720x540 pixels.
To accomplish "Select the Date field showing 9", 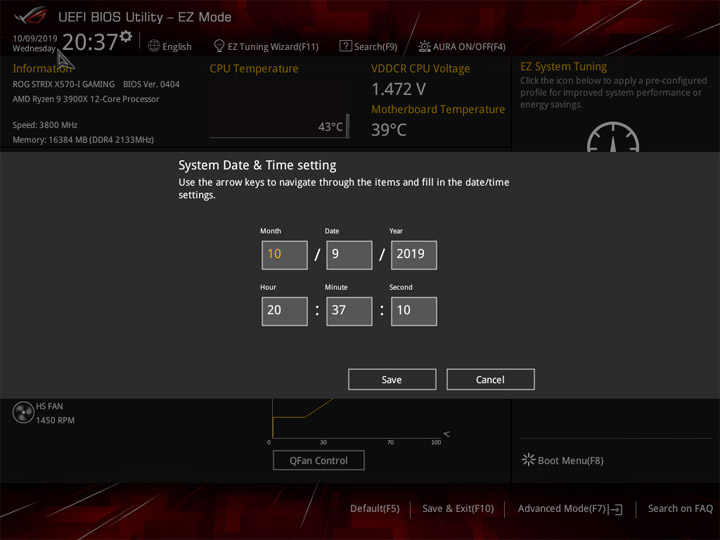I will point(349,255).
